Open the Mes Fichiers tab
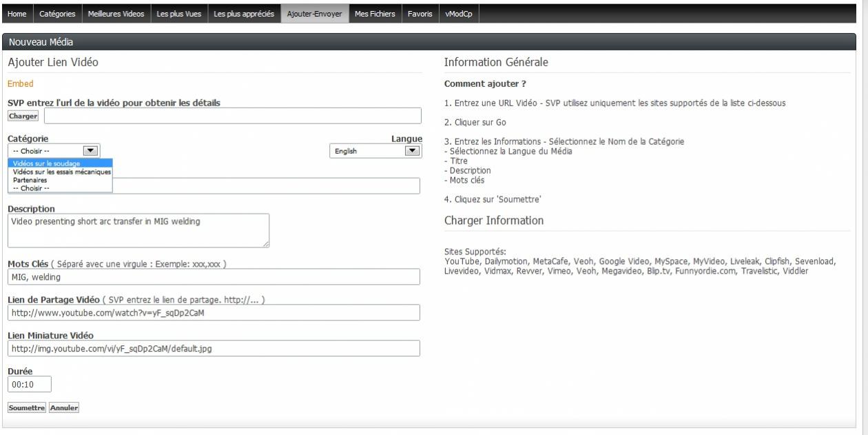This screenshot has height=435, width=868. point(375,14)
